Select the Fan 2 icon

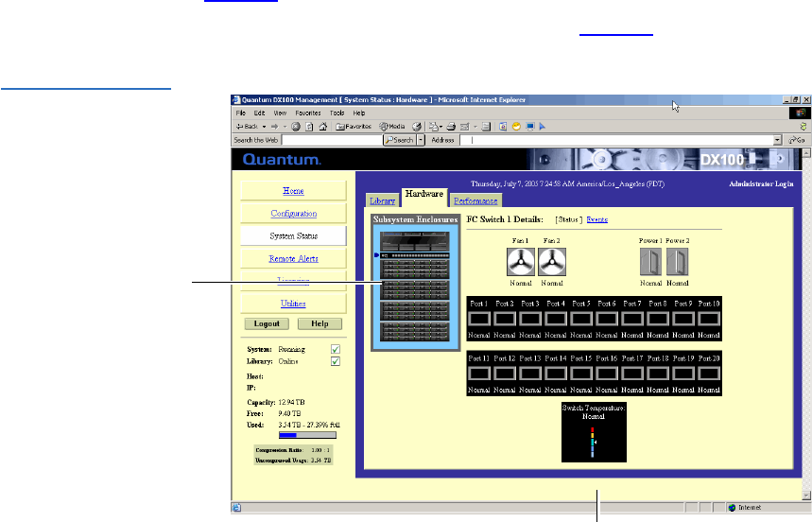[552, 262]
